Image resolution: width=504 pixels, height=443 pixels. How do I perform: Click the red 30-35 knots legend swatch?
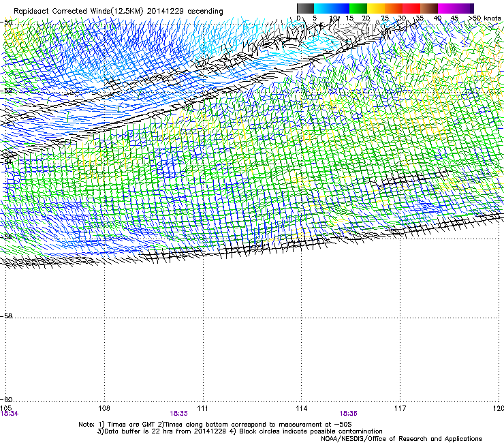click(x=411, y=8)
